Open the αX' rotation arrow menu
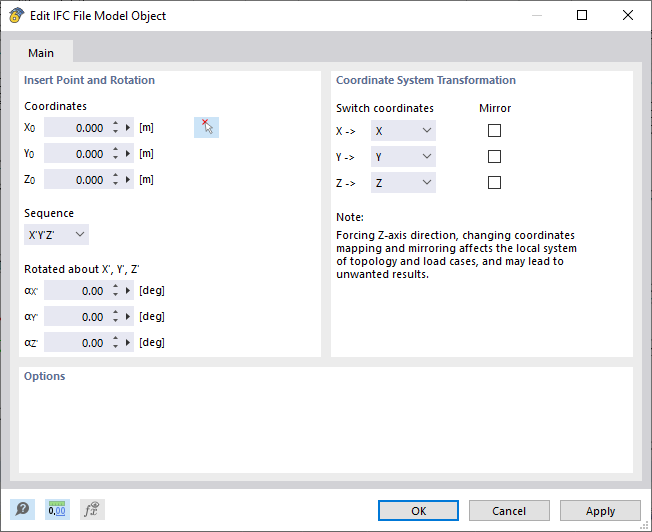Screen dimensions: 652x532 pyautogui.click(x=129, y=291)
